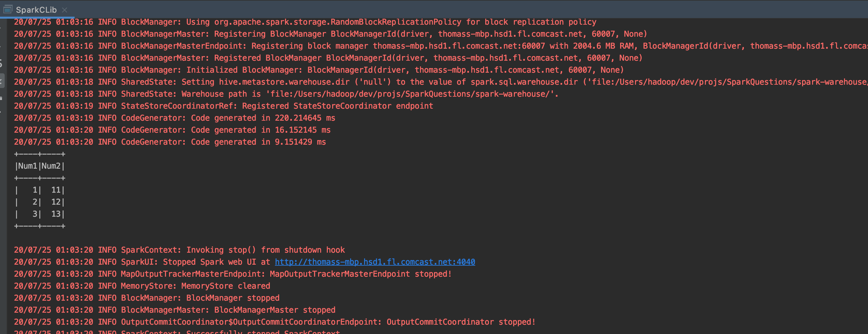The image size is (868, 334).
Task: Close the SparkCLib console tab
Action: (x=65, y=10)
